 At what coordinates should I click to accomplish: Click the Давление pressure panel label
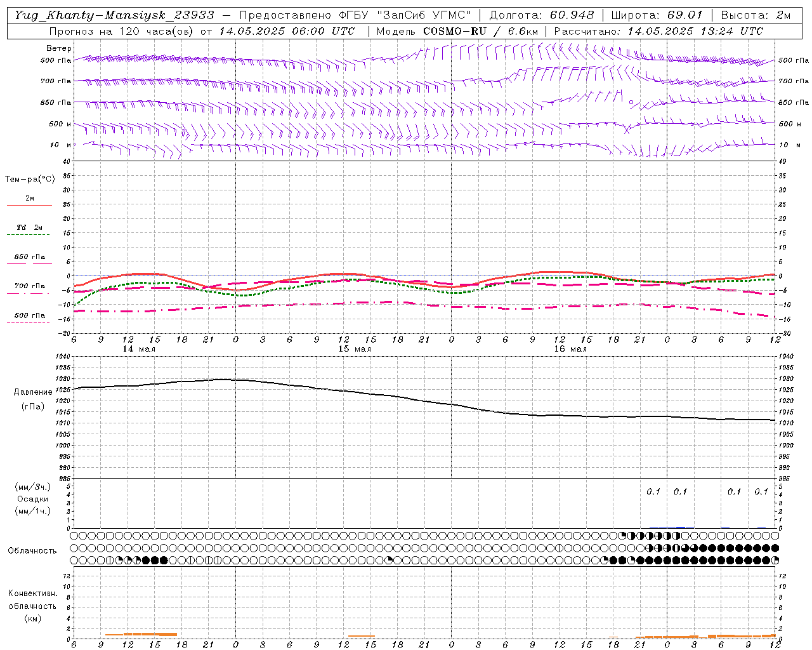click(33, 392)
